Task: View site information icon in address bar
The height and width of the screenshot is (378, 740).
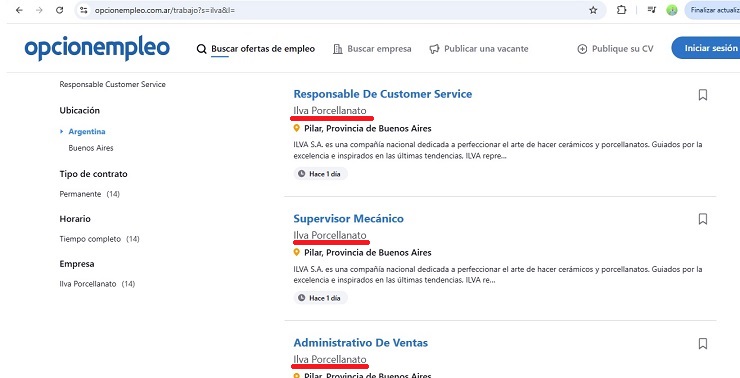Action: point(83,10)
